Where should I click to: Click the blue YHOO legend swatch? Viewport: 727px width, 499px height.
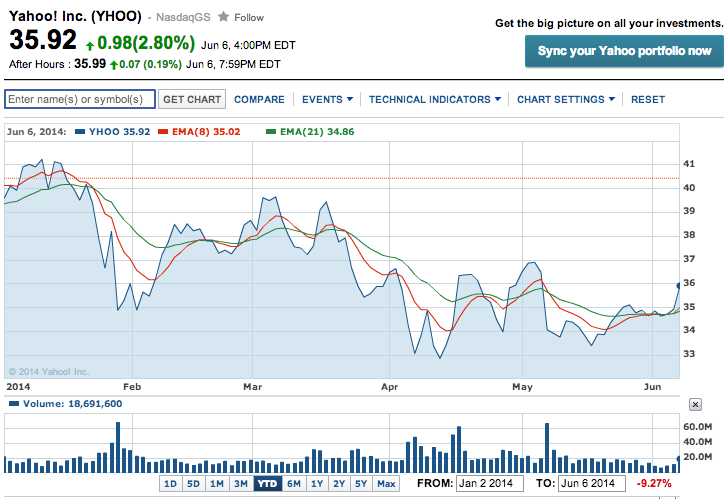(x=80, y=132)
